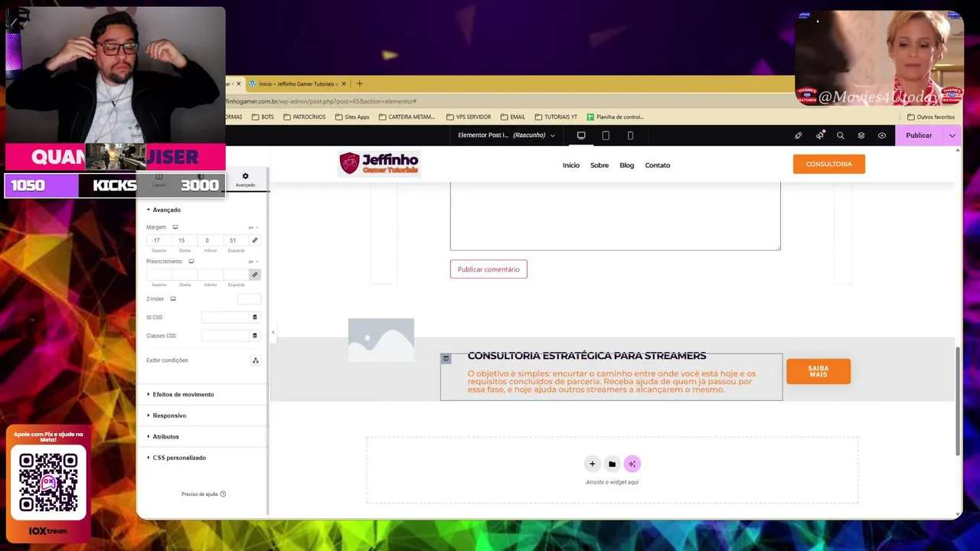Screen dimensions: 980x551
Task: Click Jeffinho Gamer Tutoriais logo
Action: point(379,163)
